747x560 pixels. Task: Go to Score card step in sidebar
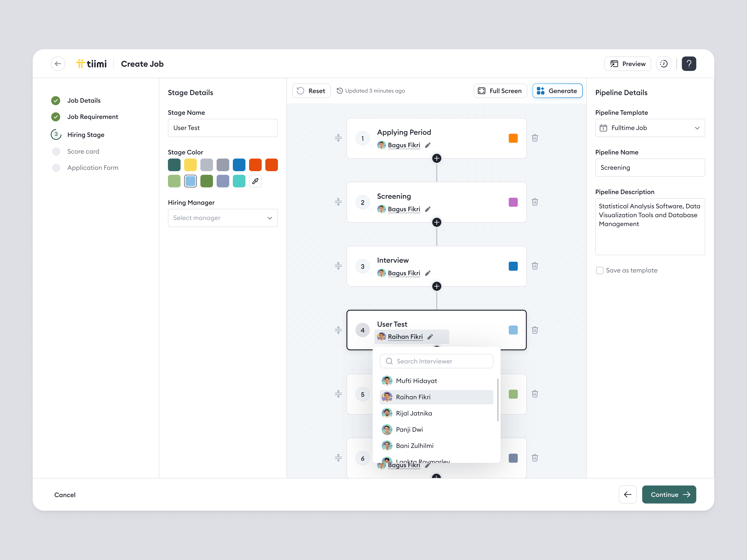83,152
